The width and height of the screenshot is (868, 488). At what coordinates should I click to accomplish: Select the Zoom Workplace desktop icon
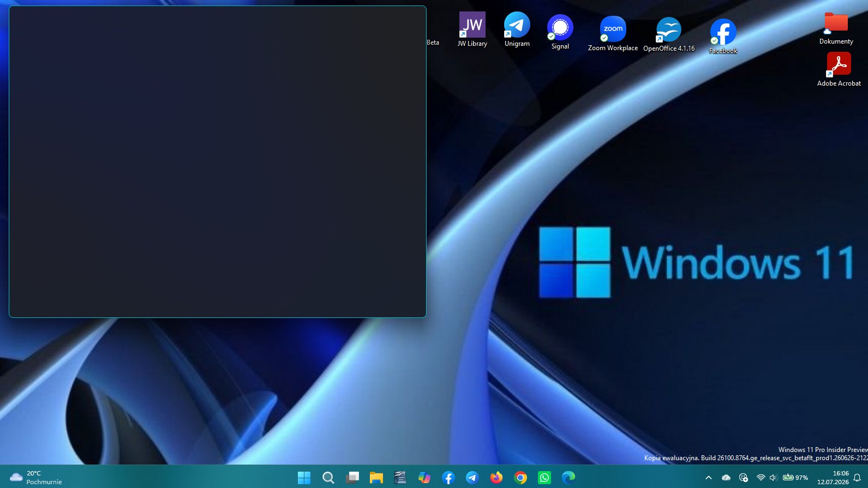(613, 34)
